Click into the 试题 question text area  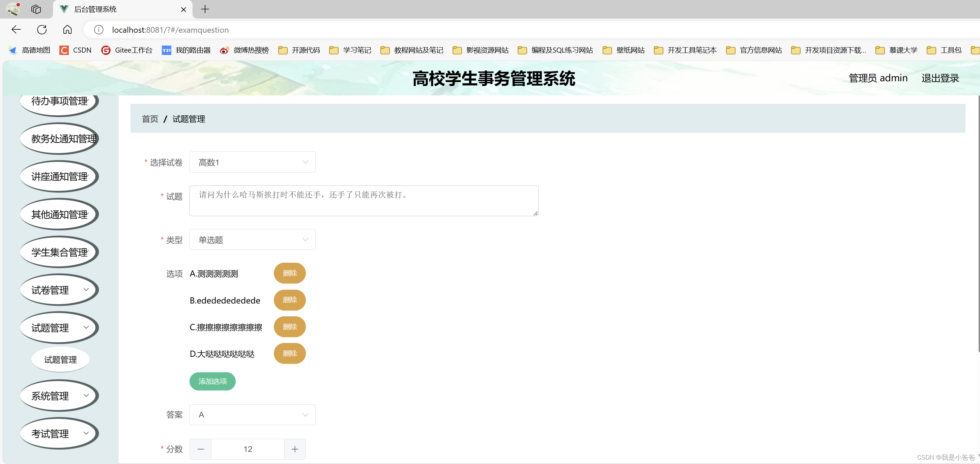coord(363,201)
